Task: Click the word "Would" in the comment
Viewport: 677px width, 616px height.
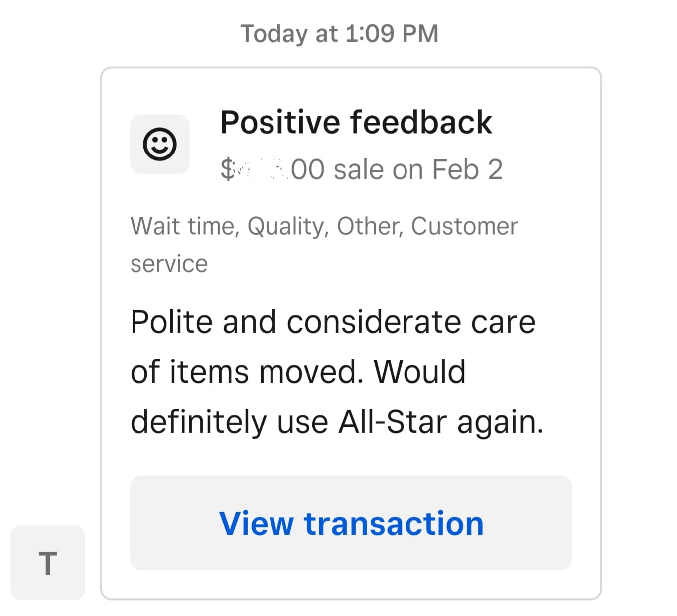Action: point(419,372)
